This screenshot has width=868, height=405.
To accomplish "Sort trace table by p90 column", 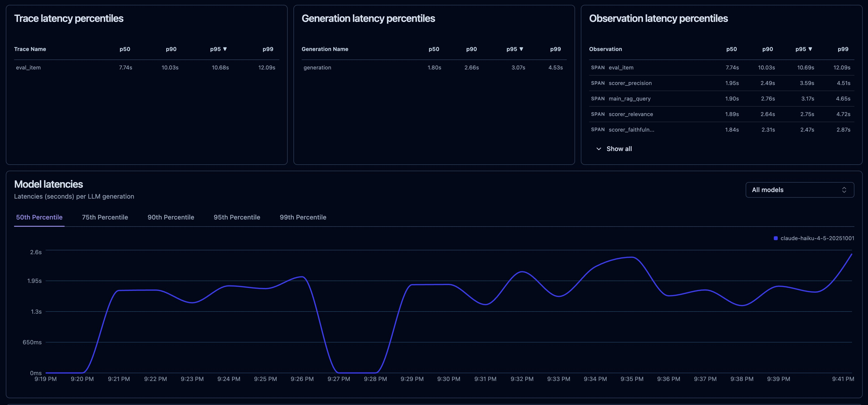I will [171, 49].
